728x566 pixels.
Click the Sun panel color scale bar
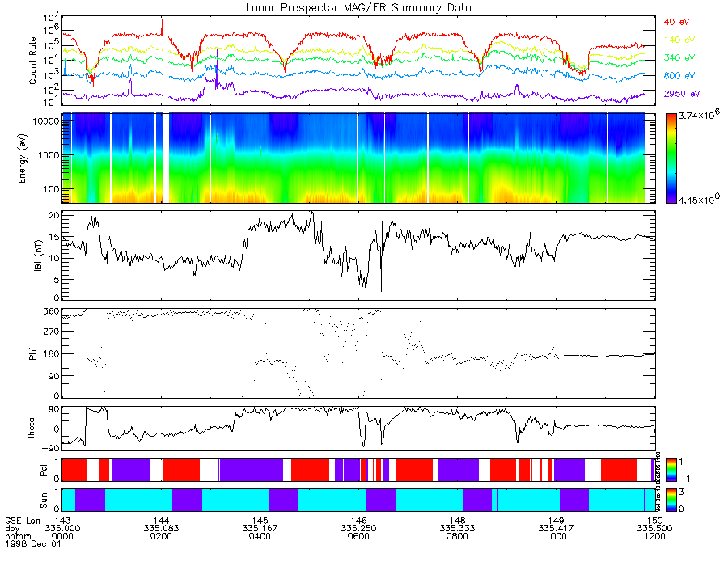point(671,500)
